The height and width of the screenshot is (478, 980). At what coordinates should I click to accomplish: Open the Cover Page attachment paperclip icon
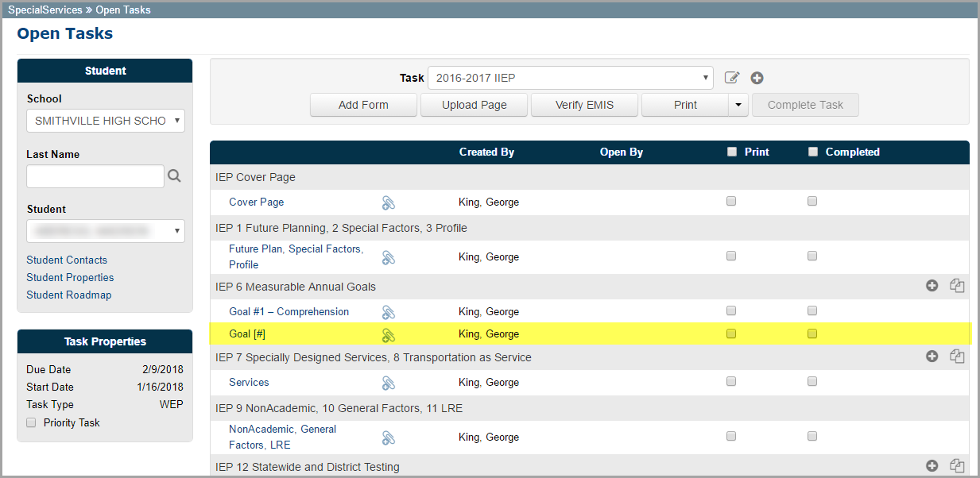388,202
